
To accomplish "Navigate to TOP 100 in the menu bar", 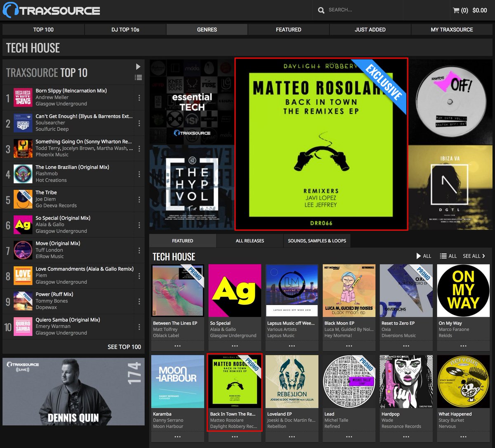I will [x=43, y=29].
